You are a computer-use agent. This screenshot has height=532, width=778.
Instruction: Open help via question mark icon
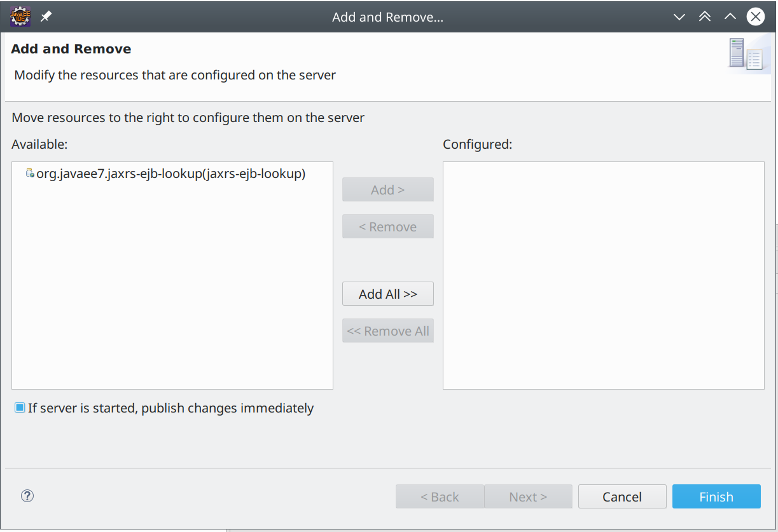tap(27, 496)
